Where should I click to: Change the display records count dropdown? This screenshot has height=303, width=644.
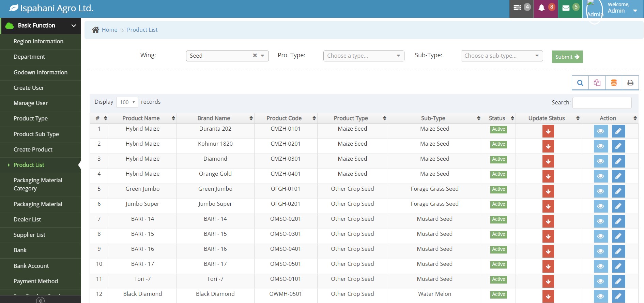tap(127, 102)
